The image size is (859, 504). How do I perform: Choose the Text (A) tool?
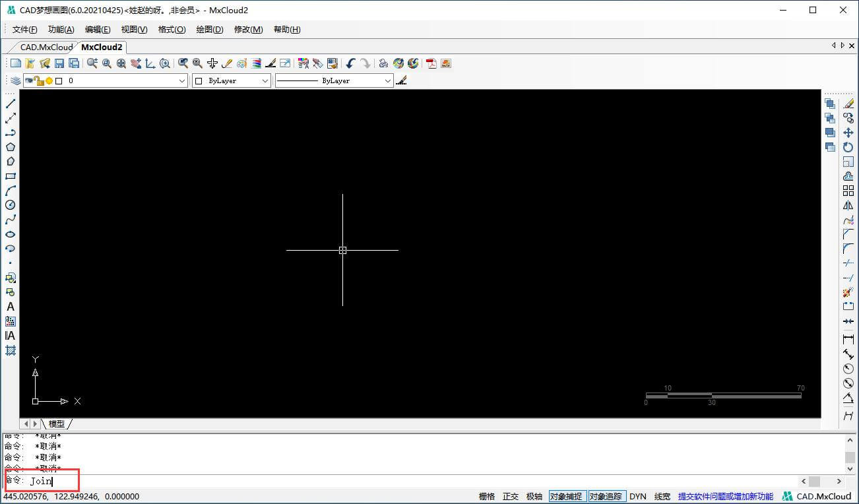coord(11,307)
